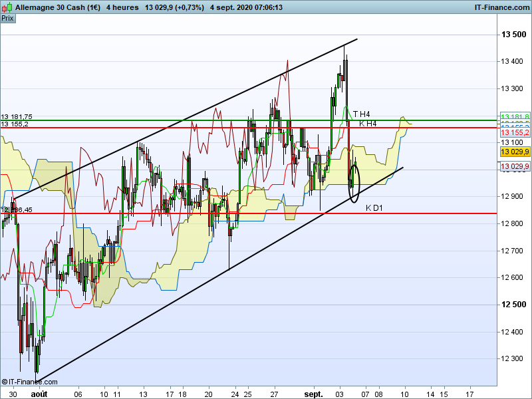Click the 06 date axis label

tap(78, 394)
